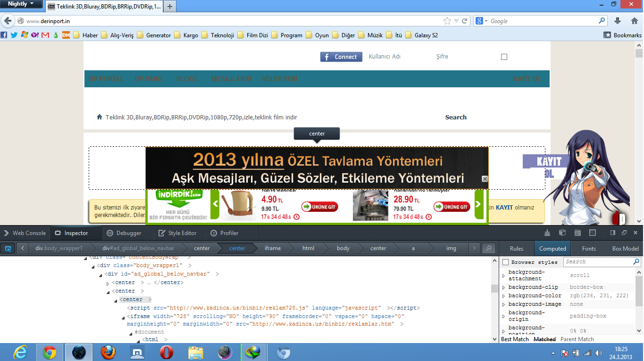This screenshot has height=361, width=644.
Task: Click the breadcrumb scroll-left arrow
Action: (23, 248)
